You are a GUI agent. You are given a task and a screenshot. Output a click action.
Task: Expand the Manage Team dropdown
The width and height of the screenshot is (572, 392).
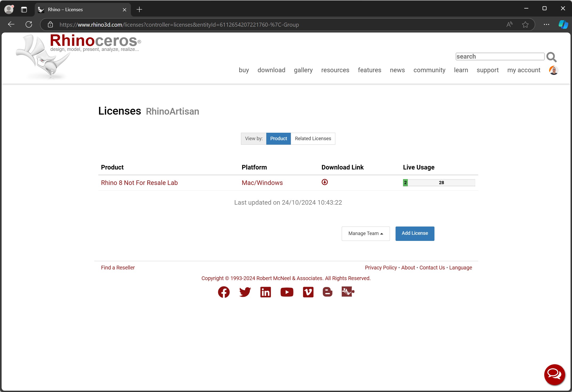[x=366, y=233]
